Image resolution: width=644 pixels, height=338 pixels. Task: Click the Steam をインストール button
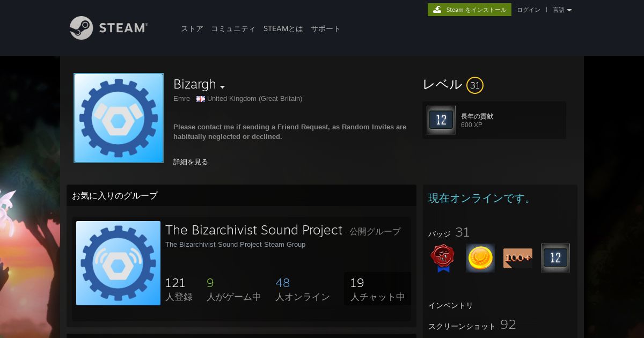pos(470,10)
